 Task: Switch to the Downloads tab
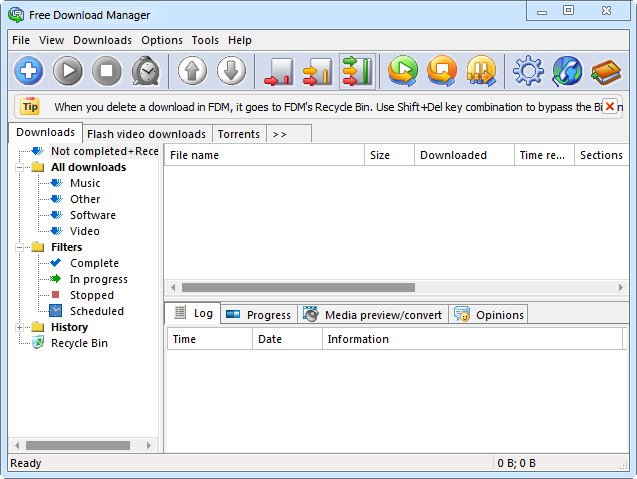pyautogui.click(x=46, y=132)
